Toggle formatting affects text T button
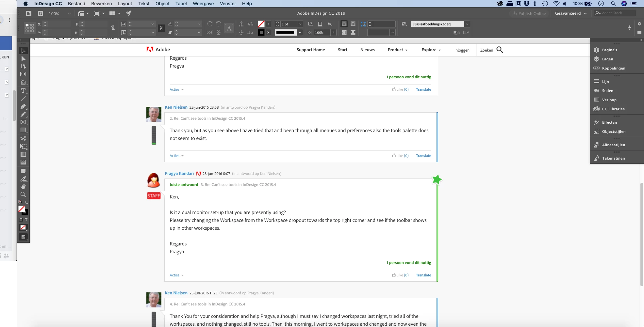The image size is (644, 327). [26, 220]
